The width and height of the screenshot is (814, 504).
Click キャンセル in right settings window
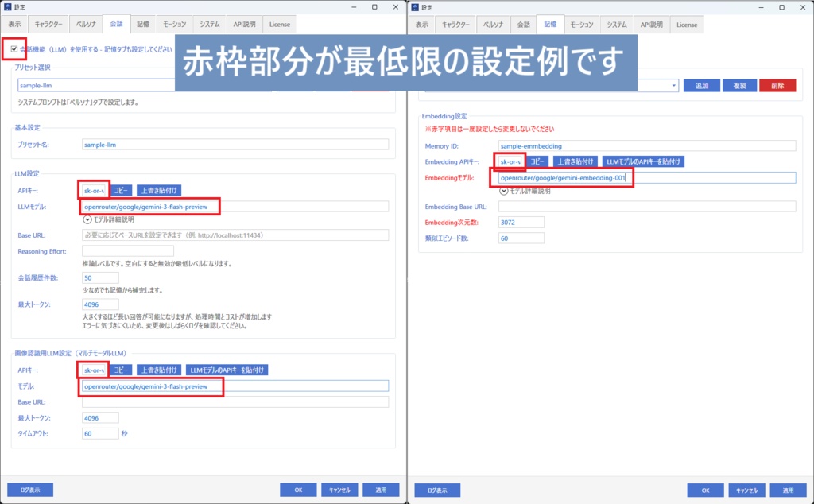point(746,490)
